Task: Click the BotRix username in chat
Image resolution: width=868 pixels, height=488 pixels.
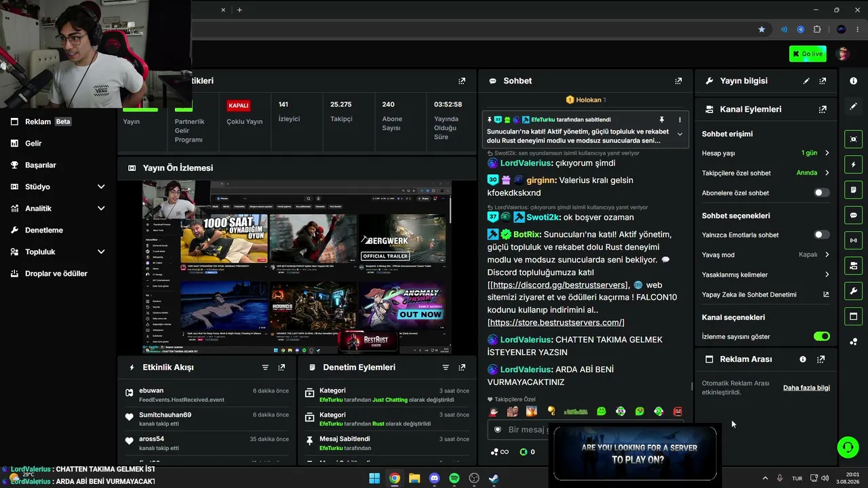Action: click(x=527, y=235)
